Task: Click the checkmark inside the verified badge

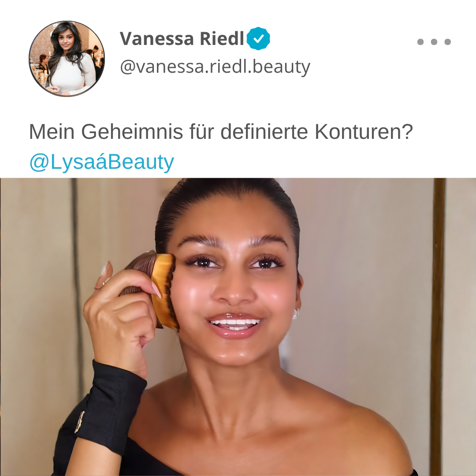Action: (258, 38)
